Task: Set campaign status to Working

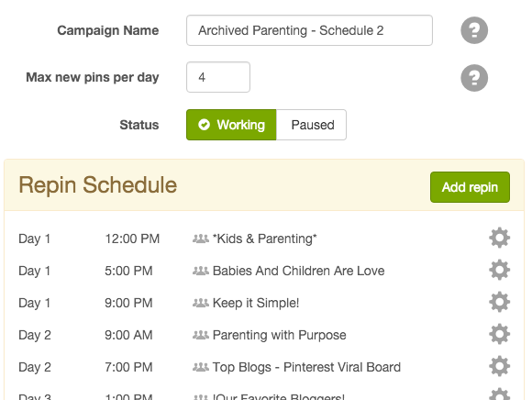Action: [x=231, y=125]
